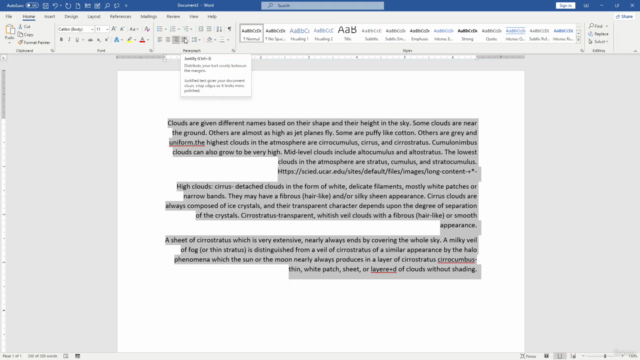
Task: Click Find in the Editing group
Action: tap(598, 26)
